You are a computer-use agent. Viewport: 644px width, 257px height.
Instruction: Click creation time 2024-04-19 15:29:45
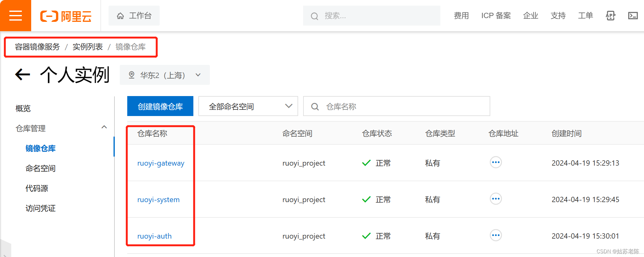pos(585,200)
